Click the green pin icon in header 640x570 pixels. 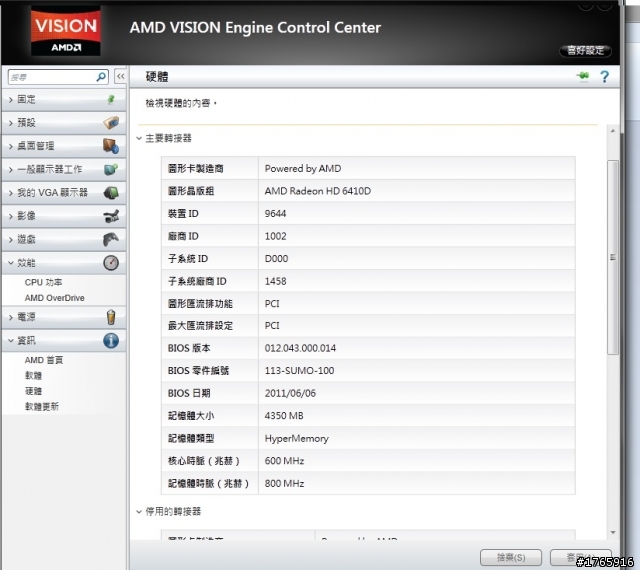tap(583, 76)
